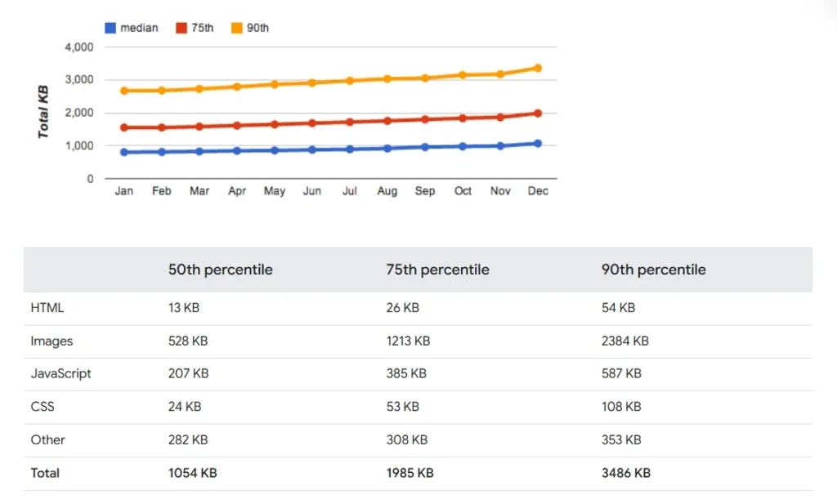The width and height of the screenshot is (837, 504).
Task: Select the November point on the blue line
Action: tap(500, 145)
